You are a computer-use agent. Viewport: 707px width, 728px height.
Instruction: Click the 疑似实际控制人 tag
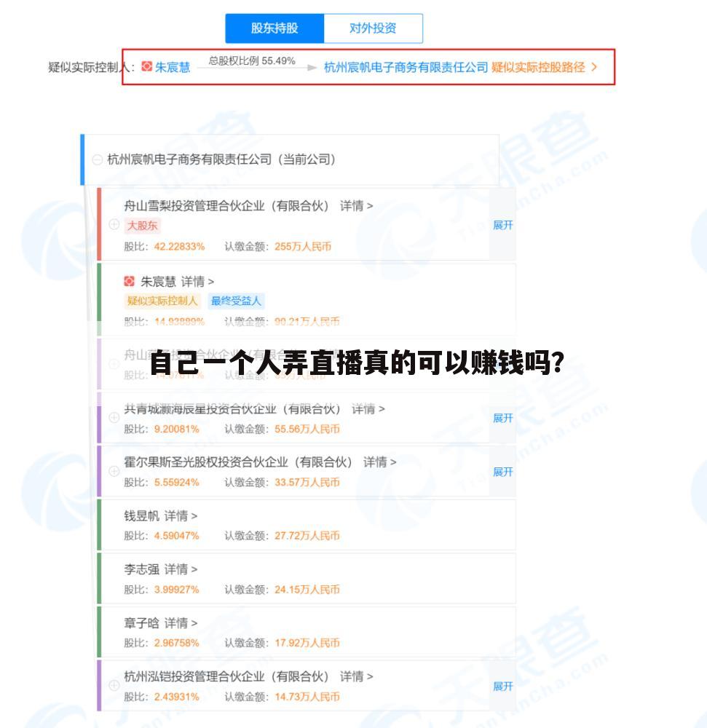pyautogui.click(x=162, y=301)
